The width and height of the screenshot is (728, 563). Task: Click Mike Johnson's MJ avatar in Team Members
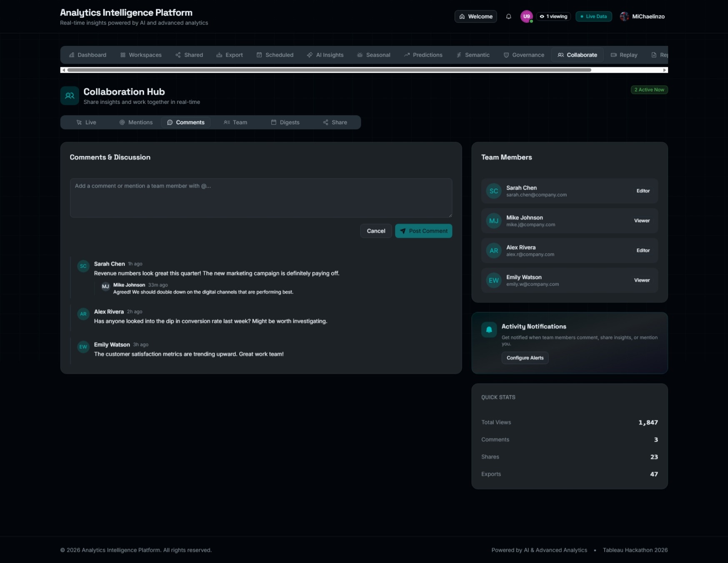[x=494, y=221]
